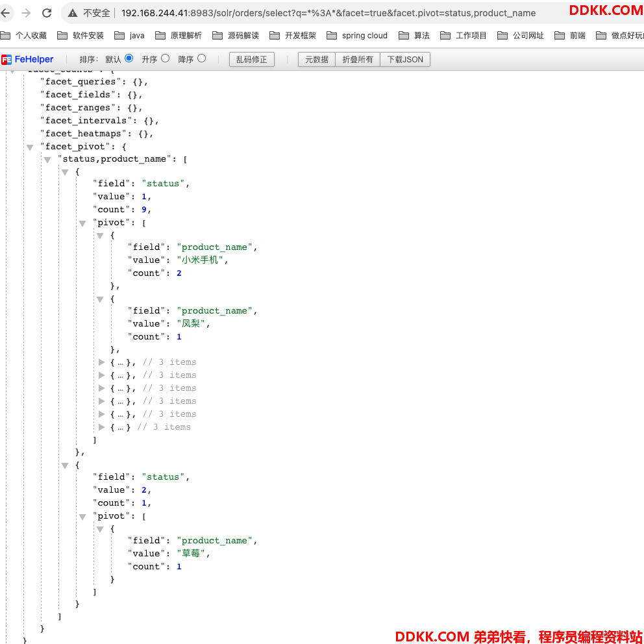This screenshot has width=644, height=644.
Task: Go back using the browser back arrow
Action: pos(5,13)
